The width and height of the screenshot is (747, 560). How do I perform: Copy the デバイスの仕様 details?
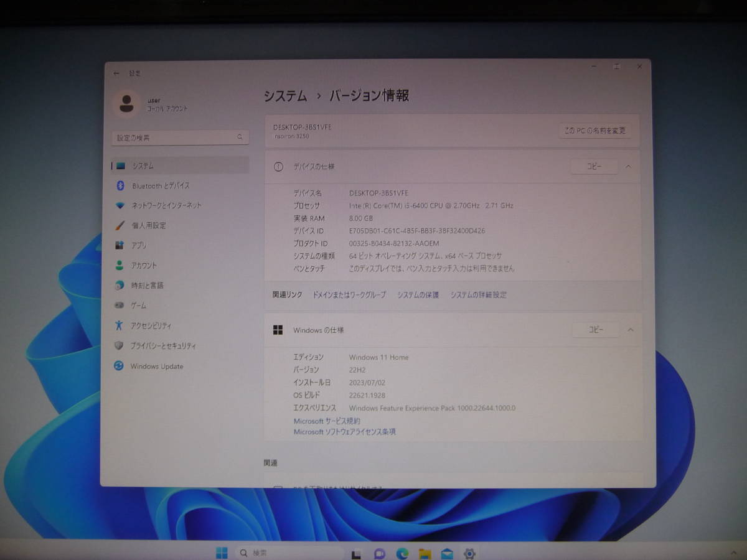point(594,167)
